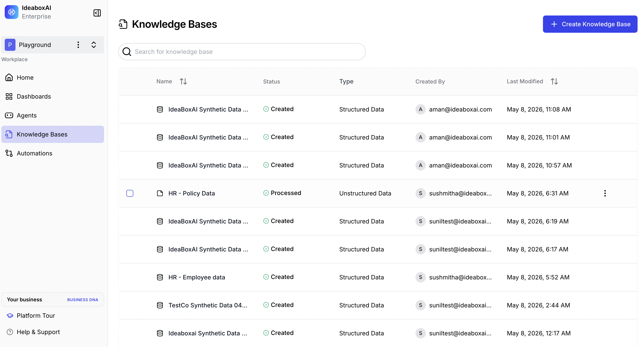Click the IdeaboxAI logo icon
This screenshot has width=644, height=347.
coord(12,12)
